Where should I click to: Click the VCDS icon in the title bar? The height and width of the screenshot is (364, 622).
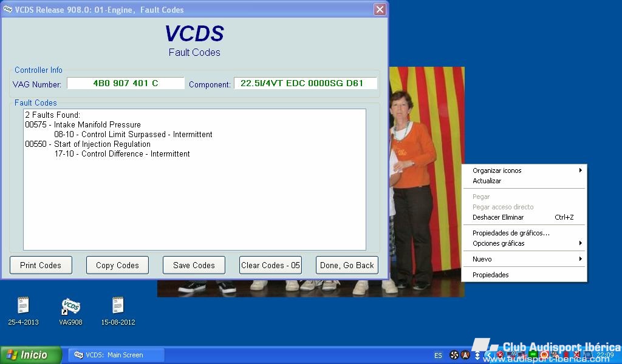8,9
